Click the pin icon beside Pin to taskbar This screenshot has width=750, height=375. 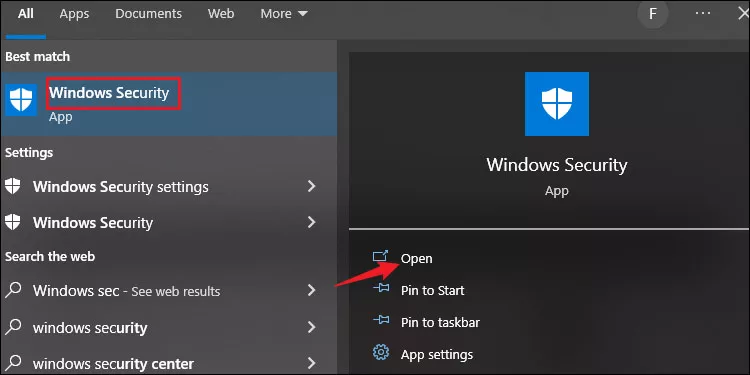381,320
